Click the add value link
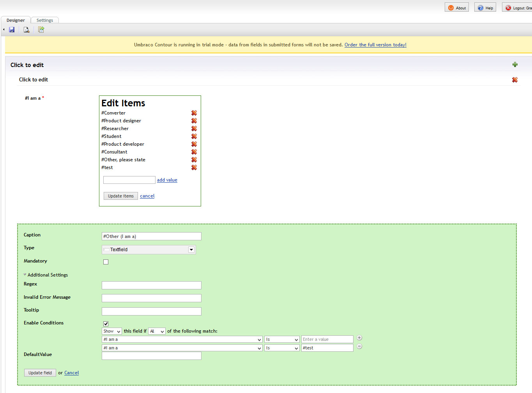The width and height of the screenshot is (532, 393). (167, 180)
